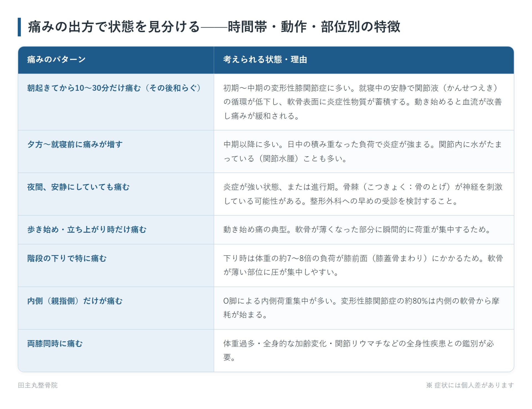Select the explanation starting 下り時は体重の約7〜8倍

pyautogui.click(x=364, y=265)
